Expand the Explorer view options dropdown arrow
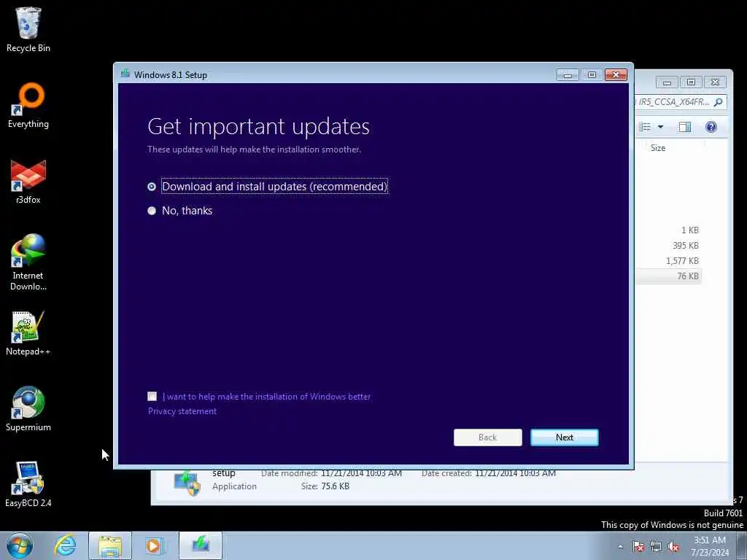The height and width of the screenshot is (560, 747). tap(660, 127)
